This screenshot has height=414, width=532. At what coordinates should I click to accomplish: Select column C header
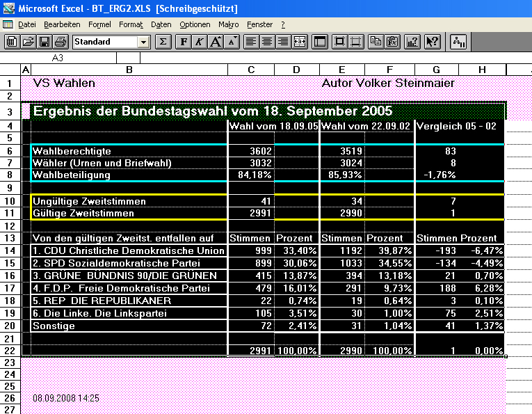click(x=250, y=70)
